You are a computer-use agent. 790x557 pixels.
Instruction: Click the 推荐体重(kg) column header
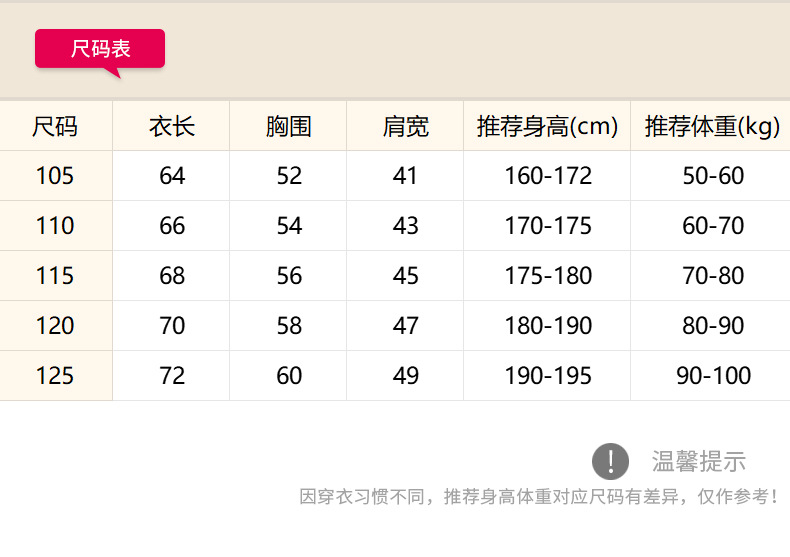point(712,127)
